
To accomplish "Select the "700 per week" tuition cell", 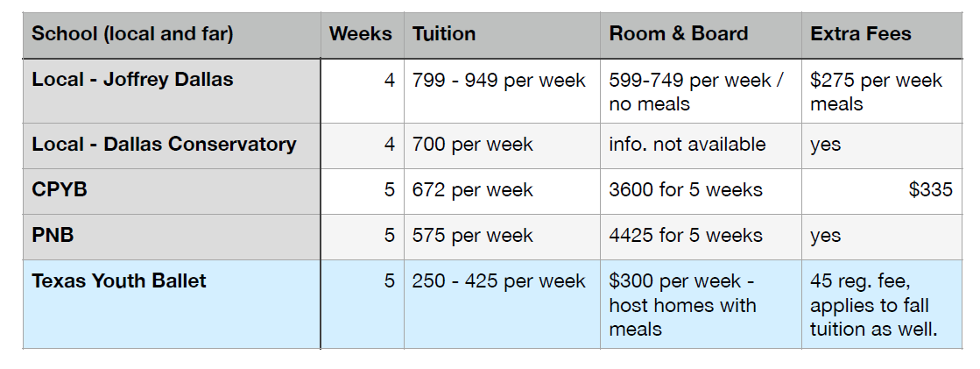I will (473, 145).
